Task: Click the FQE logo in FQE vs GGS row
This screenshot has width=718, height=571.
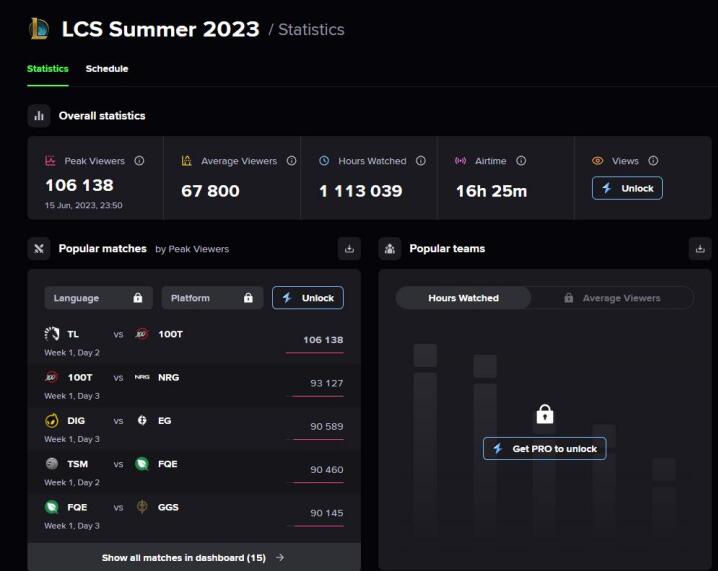Action: click(x=52, y=507)
